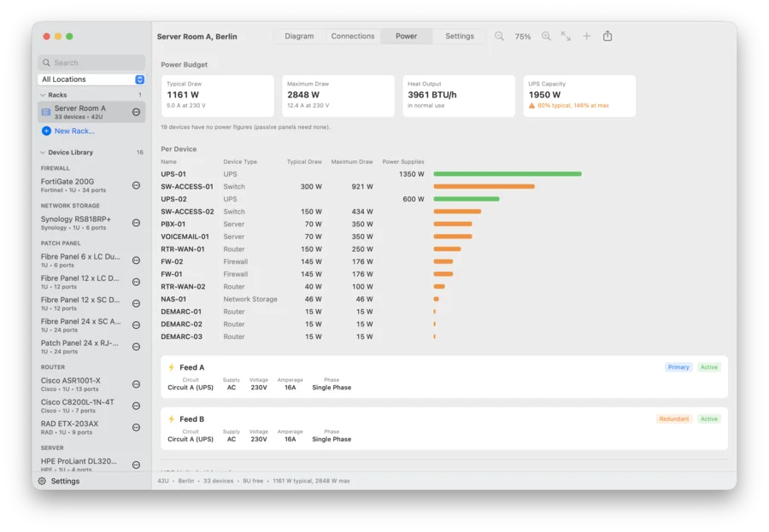769x532 pixels.
Task: Click the zoom in magnifier icon
Action: pyautogui.click(x=546, y=36)
